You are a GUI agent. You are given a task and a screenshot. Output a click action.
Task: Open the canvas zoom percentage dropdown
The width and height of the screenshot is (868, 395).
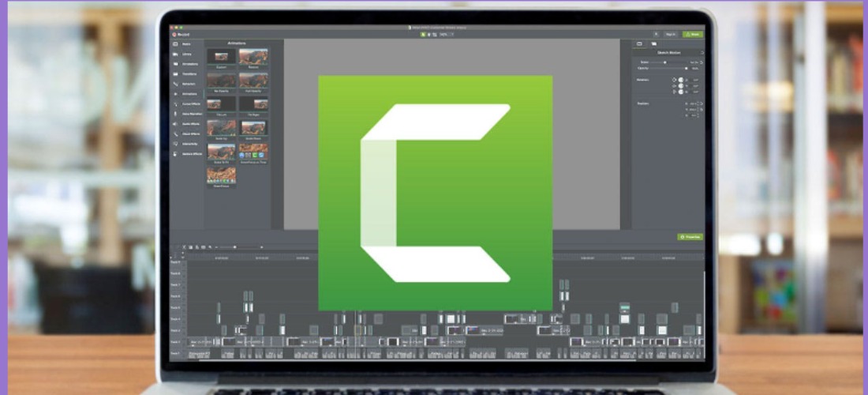pos(446,34)
